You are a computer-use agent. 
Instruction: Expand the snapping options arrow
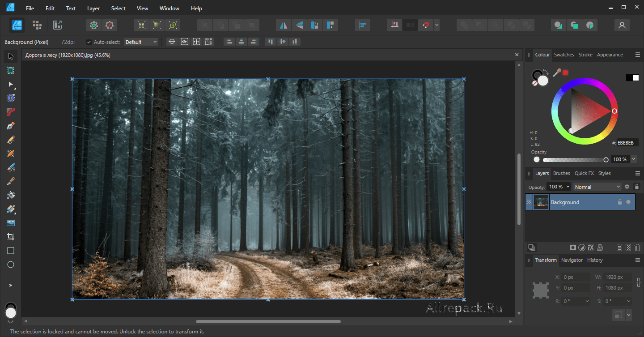(437, 25)
